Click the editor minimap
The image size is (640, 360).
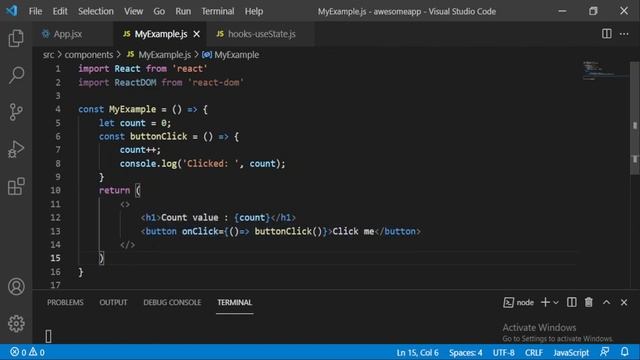coord(606,70)
